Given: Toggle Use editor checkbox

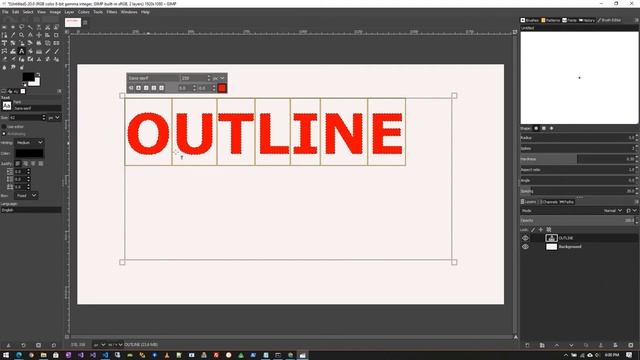Looking at the screenshot, I should (4, 127).
